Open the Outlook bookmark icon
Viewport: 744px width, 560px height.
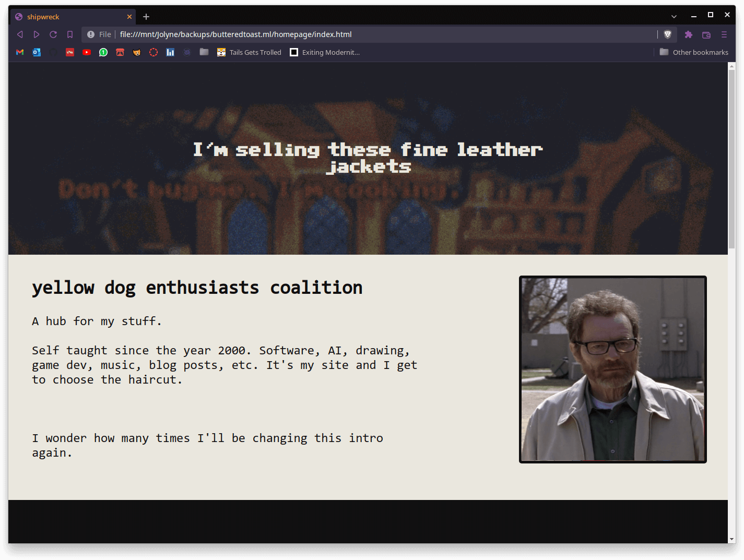click(37, 52)
